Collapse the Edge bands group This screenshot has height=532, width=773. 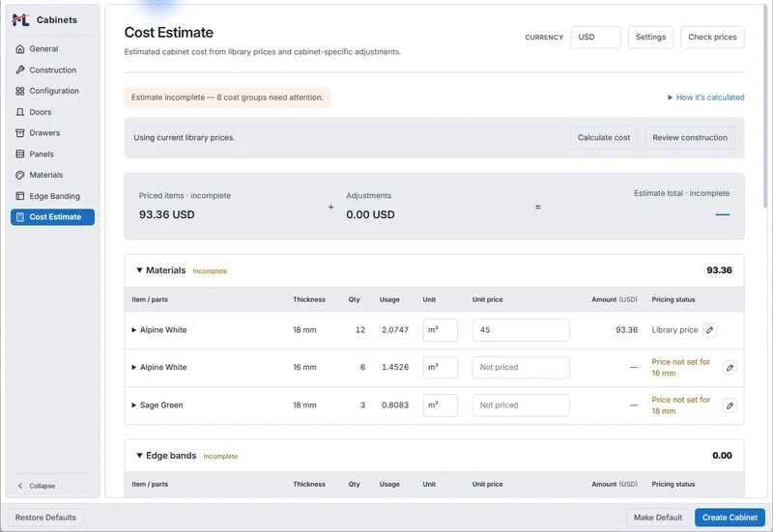click(x=139, y=456)
